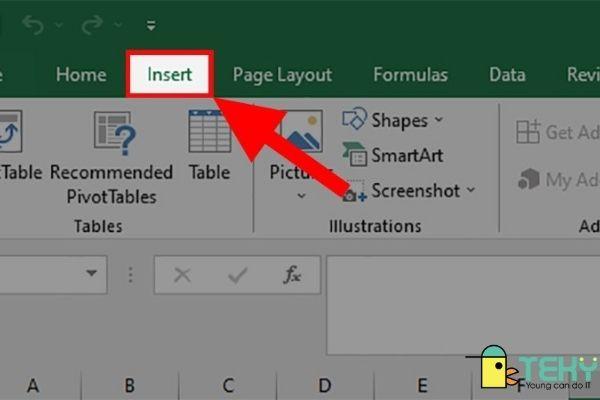Select column A header

33,385
